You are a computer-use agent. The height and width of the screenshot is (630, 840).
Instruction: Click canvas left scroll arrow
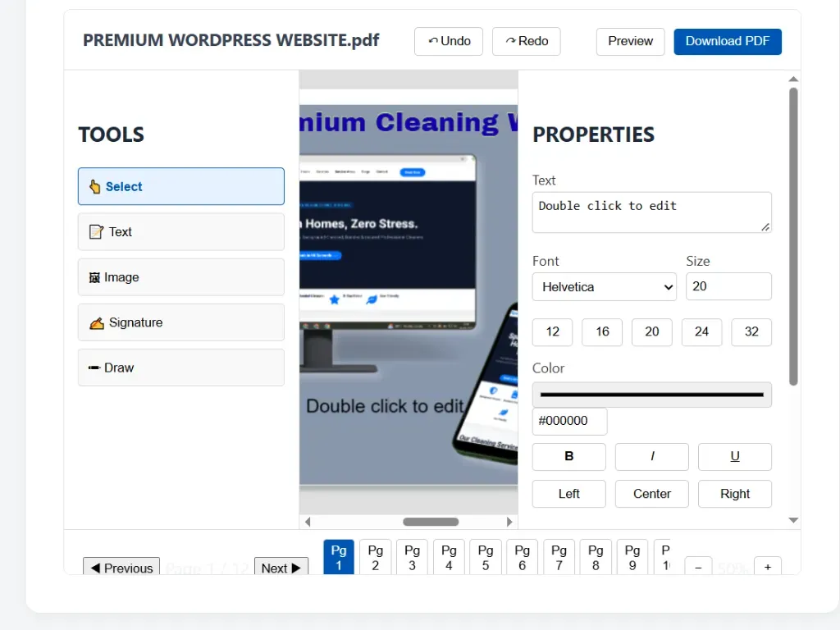click(x=308, y=522)
